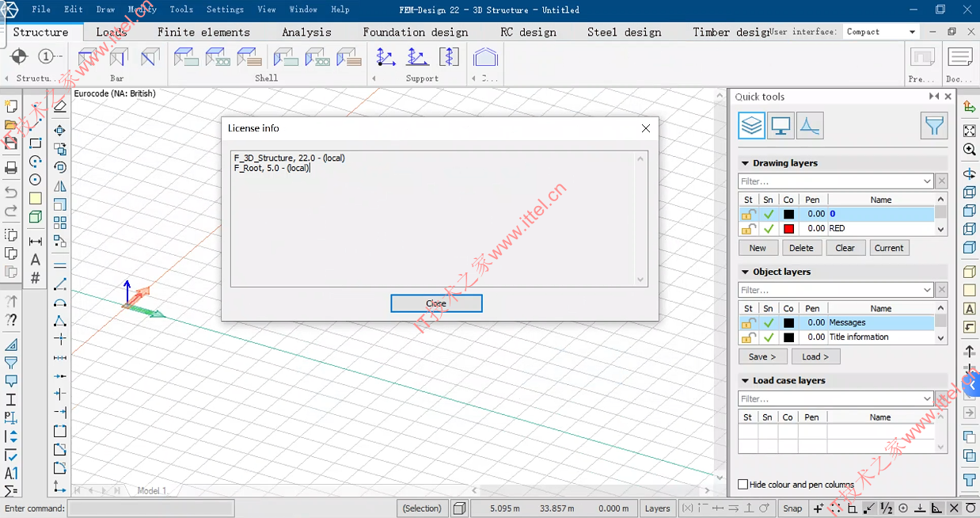This screenshot has width=980, height=518.
Task: Open the User interface Compact dropdown
Action: 912,32
